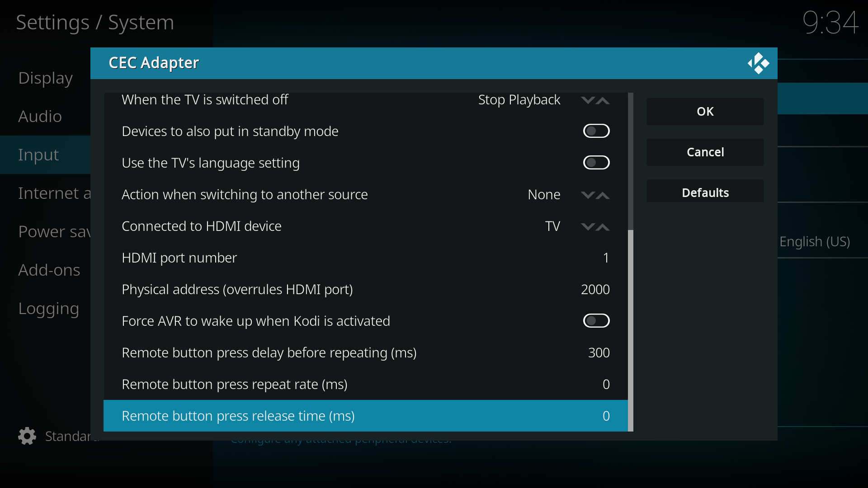This screenshot has height=488, width=868.
Task: Toggle Use the TV's language setting
Action: [x=596, y=163]
